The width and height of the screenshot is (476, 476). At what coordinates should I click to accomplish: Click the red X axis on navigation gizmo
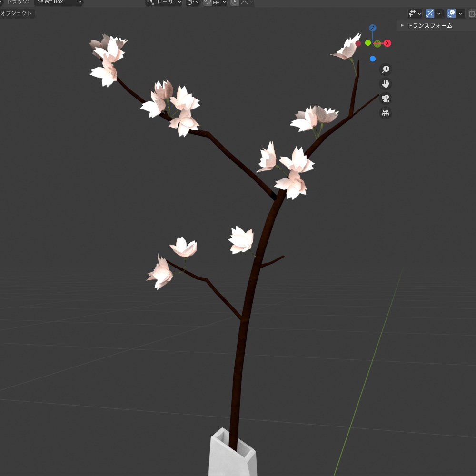pos(387,43)
